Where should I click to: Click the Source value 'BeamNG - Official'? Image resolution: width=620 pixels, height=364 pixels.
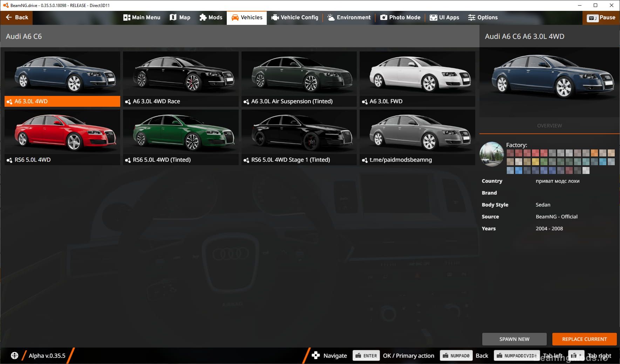pyautogui.click(x=557, y=217)
